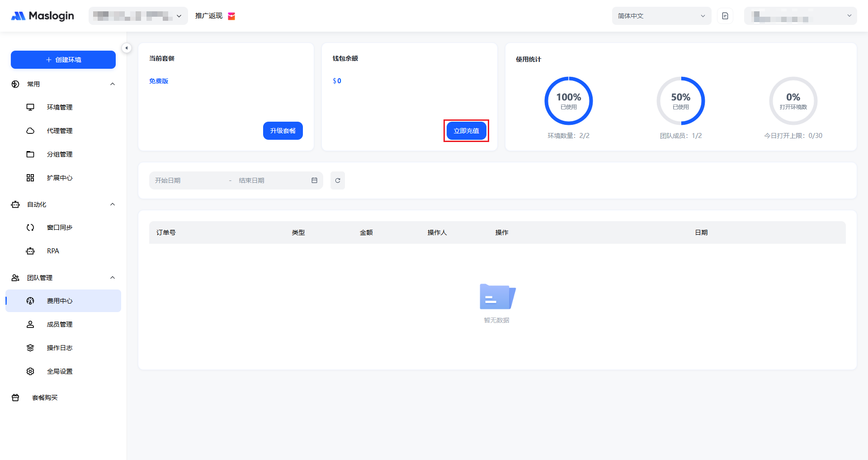The height and width of the screenshot is (460, 868).
Task: Open 环境管理 from the sidebar
Action: click(59, 107)
